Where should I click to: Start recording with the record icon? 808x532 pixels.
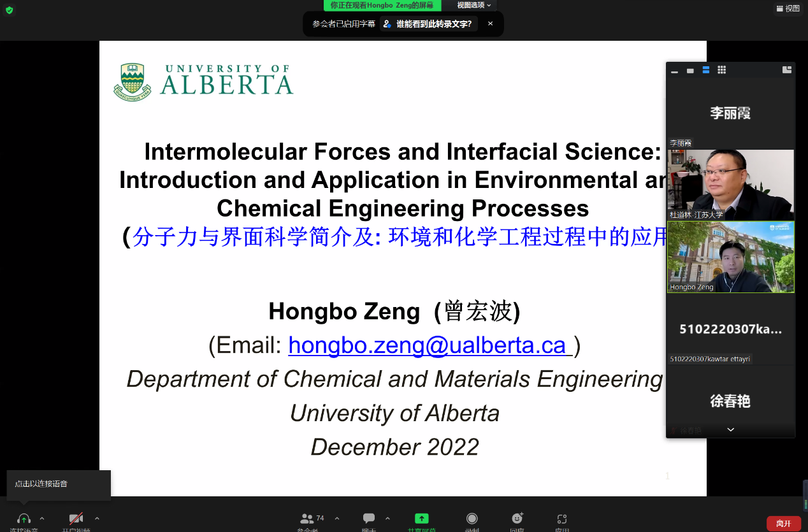coord(472,519)
